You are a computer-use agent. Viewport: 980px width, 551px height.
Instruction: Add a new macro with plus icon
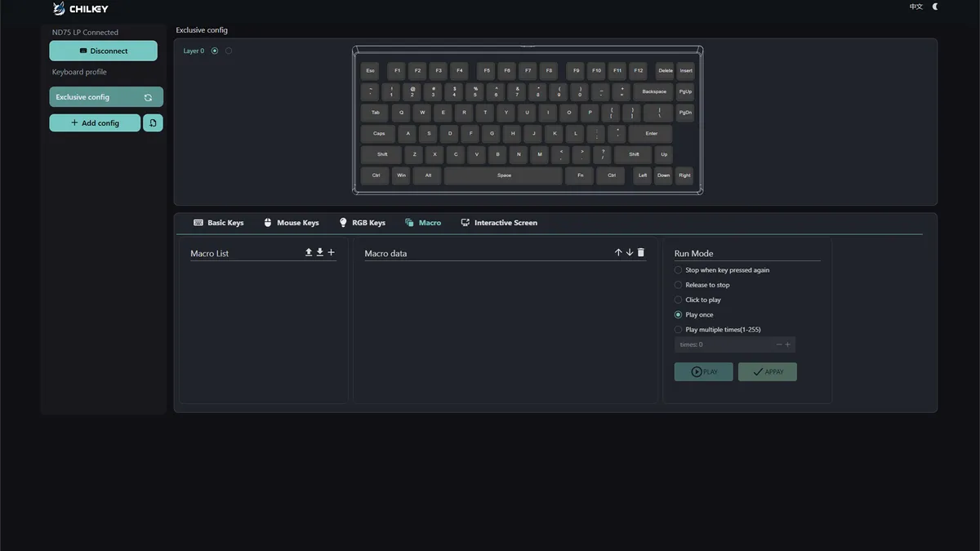pos(331,253)
